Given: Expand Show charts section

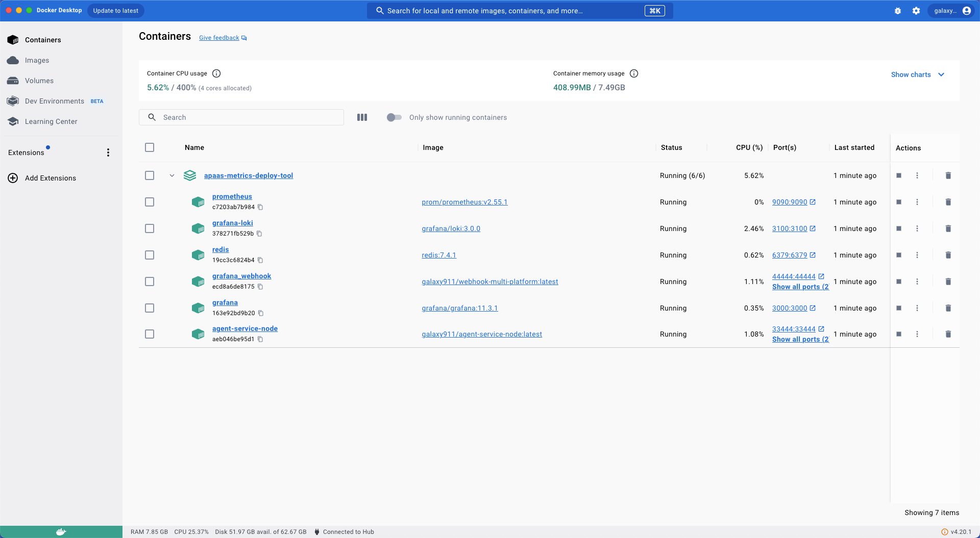Looking at the screenshot, I should 918,74.
